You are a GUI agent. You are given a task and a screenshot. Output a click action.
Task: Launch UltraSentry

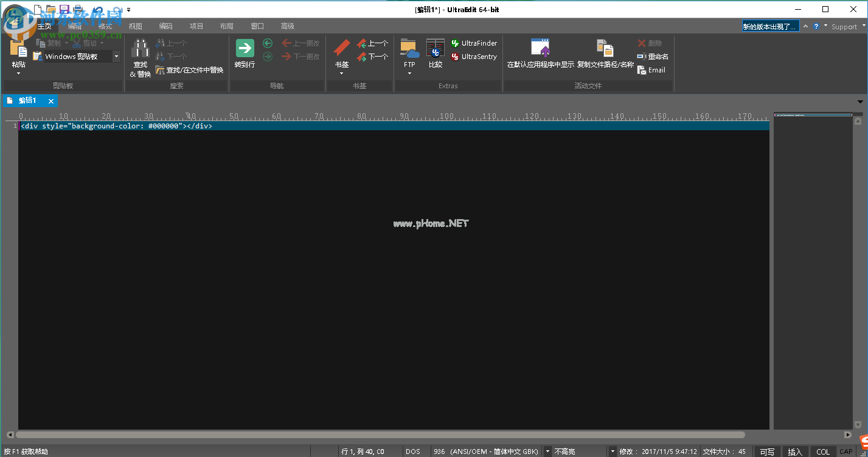(474, 57)
